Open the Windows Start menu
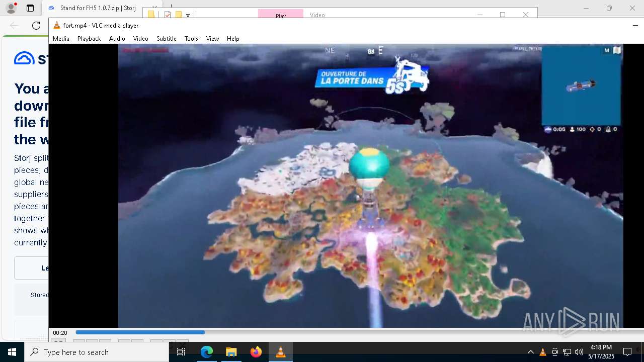The width and height of the screenshot is (644, 362). 12,352
